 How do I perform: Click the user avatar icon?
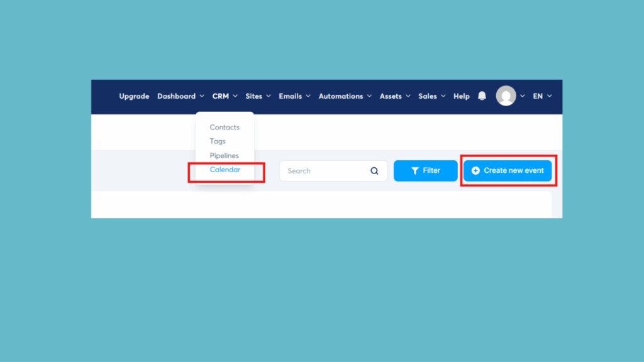pyautogui.click(x=508, y=96)
